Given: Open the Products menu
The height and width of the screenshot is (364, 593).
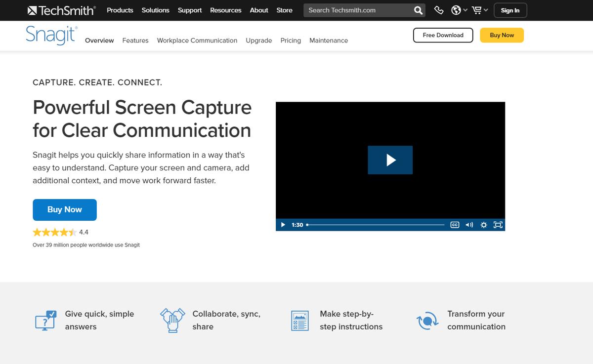Looking at the screenshot, I should (x=120, y=10).
